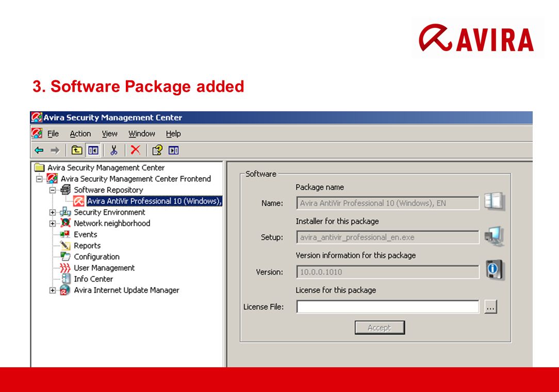
Task: Click the Avira icon beside the File menu
Action: pos(37,133)
